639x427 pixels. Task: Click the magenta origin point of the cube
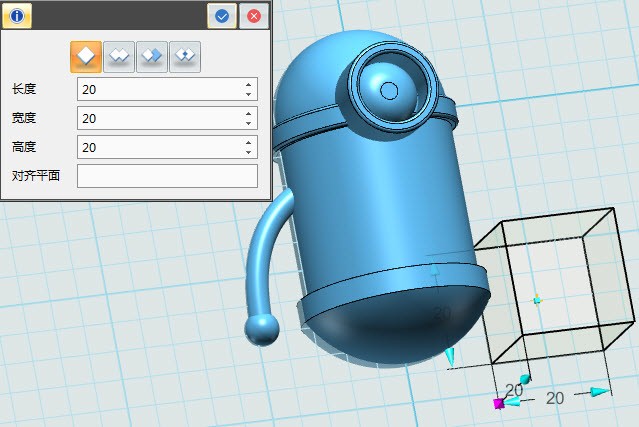(498, 403)
